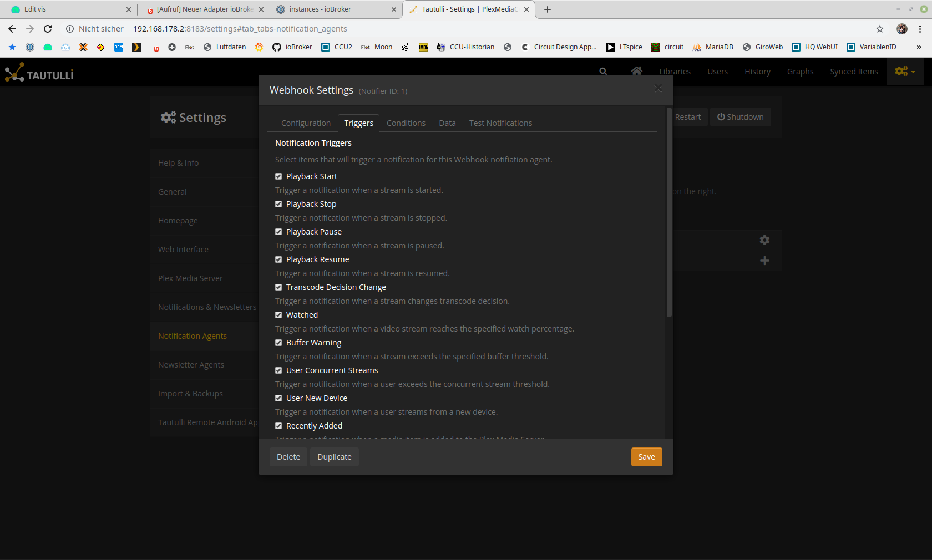Uncheck the User New Device trigger

click(x=278, y=398)
